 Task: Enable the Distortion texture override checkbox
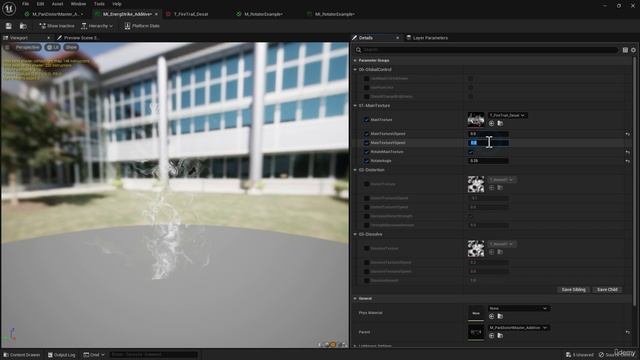pyautogui.click(x=366, y=184)
